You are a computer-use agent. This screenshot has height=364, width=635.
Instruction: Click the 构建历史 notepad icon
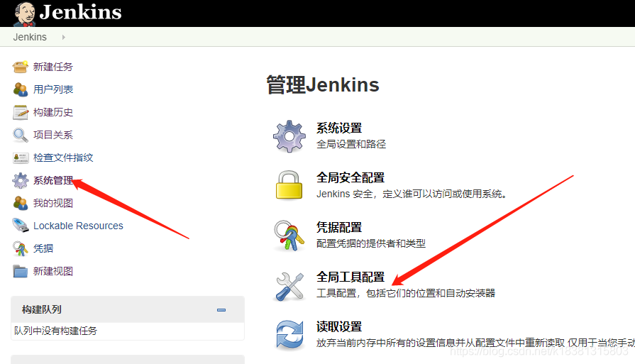21,112
